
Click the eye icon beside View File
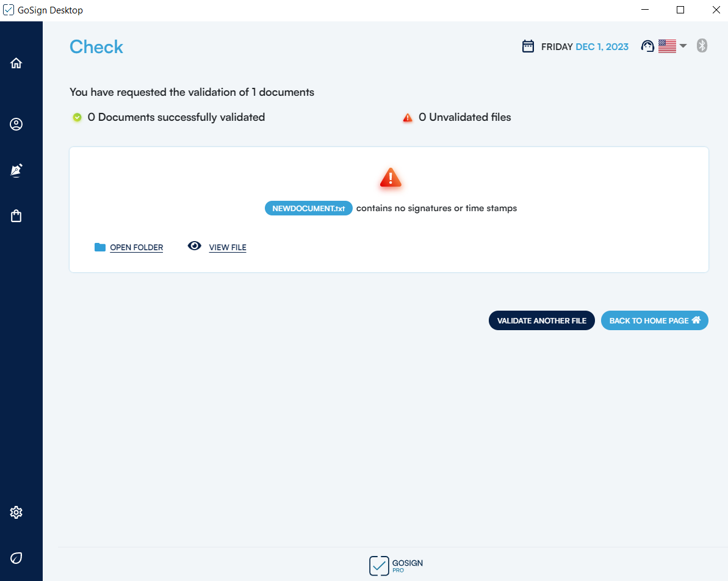pyautogui.click(x=195, y=246)
